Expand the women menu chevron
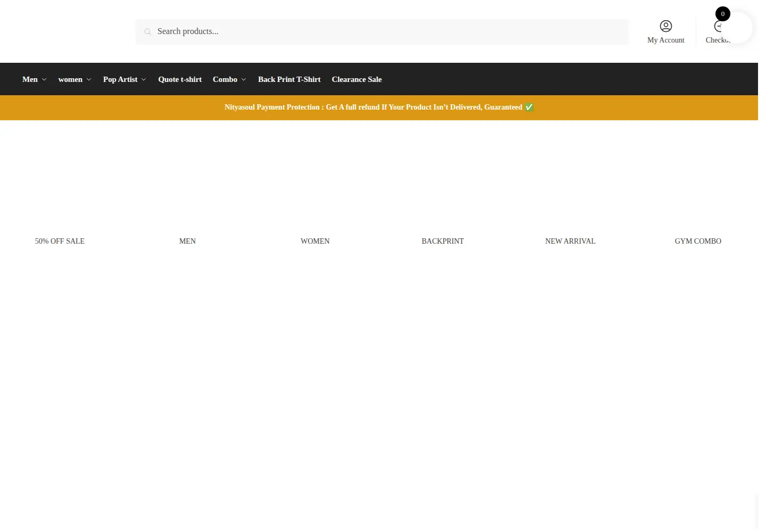The height and width of the screenshot is (532, 766). tap(89, 80)
